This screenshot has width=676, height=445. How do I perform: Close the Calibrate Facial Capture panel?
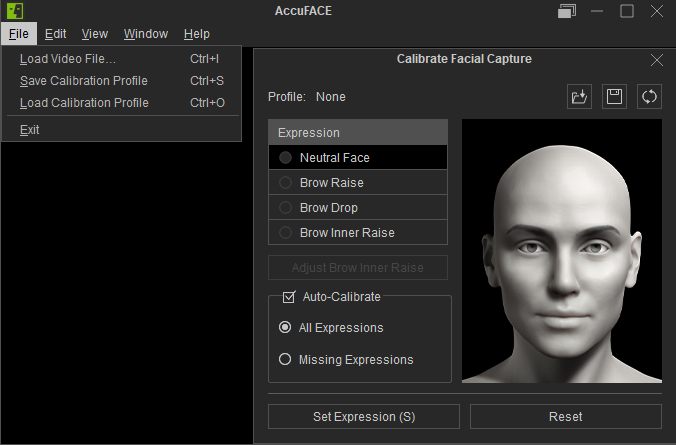(x=657, y=60)
